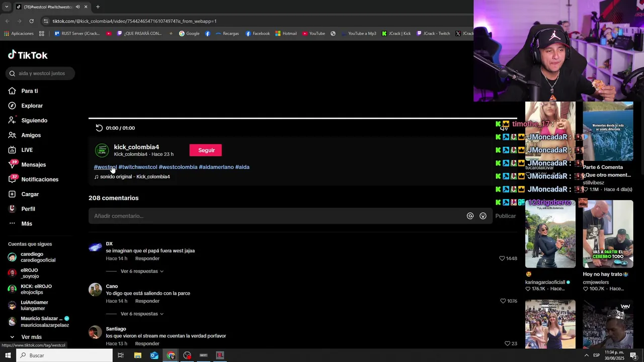Go to your Perfil page

coord(22,209)
